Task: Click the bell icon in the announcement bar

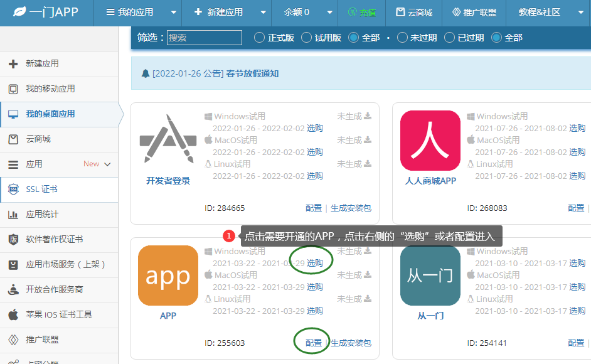Action: point(146,73)
